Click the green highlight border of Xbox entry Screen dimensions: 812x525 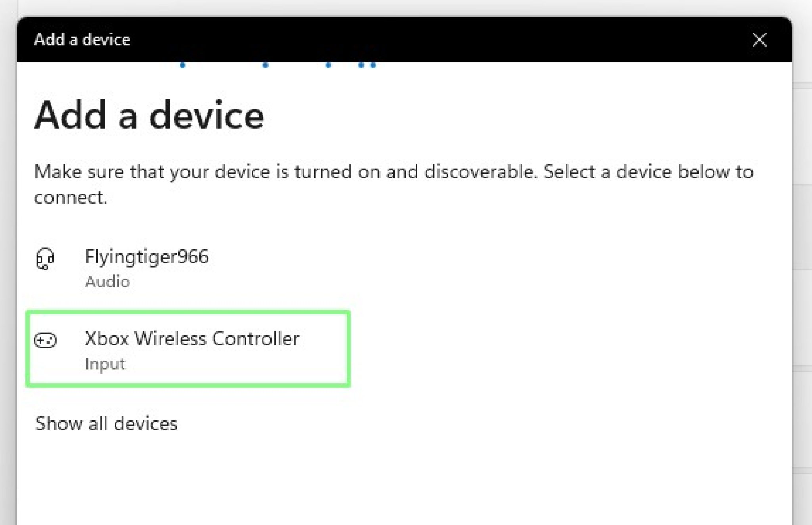(349, 349)
